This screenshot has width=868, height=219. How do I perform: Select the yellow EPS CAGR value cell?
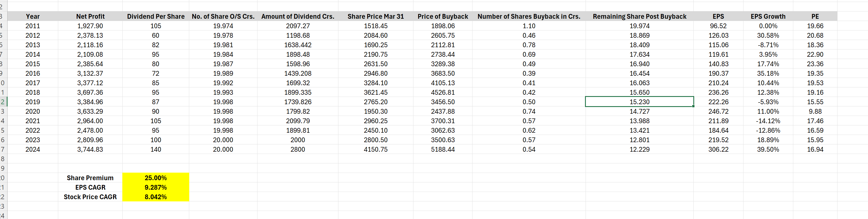click(156, 187)
